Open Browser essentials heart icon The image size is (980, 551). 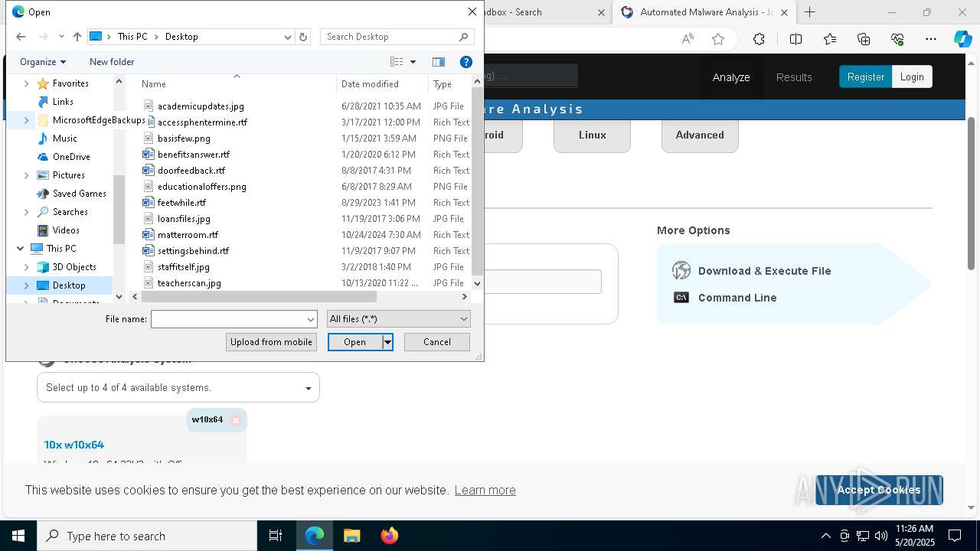[897, 39]
